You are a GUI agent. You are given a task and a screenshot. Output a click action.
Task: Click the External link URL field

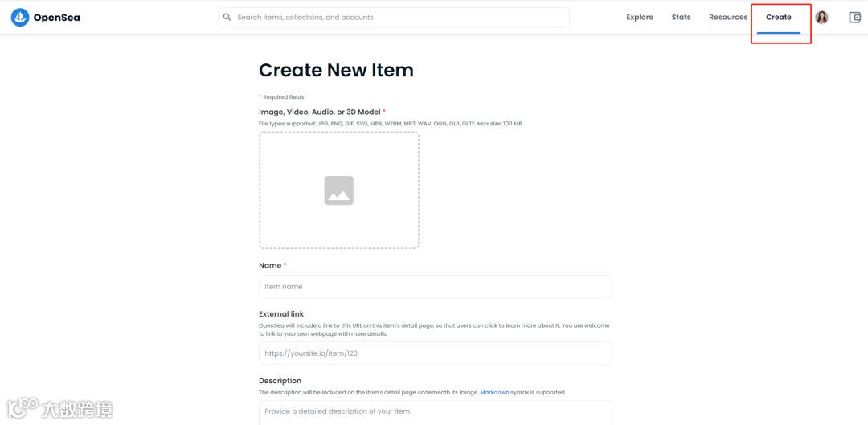435,353
